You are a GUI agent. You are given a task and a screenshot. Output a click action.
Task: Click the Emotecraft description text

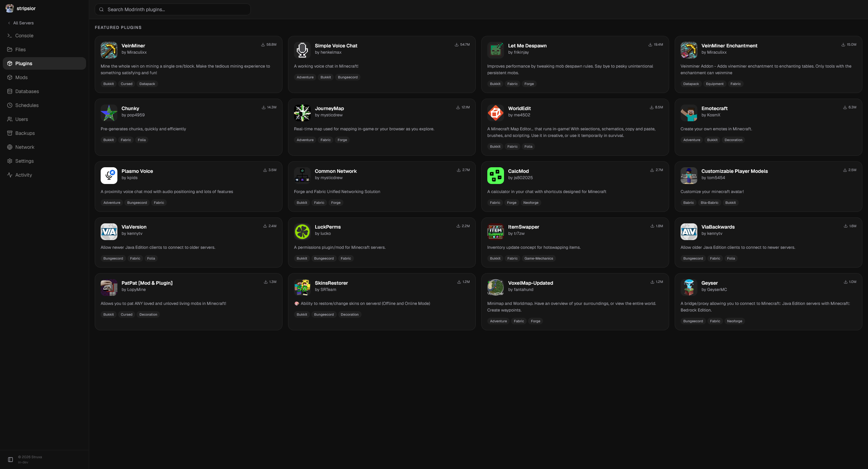click(716, 129)
